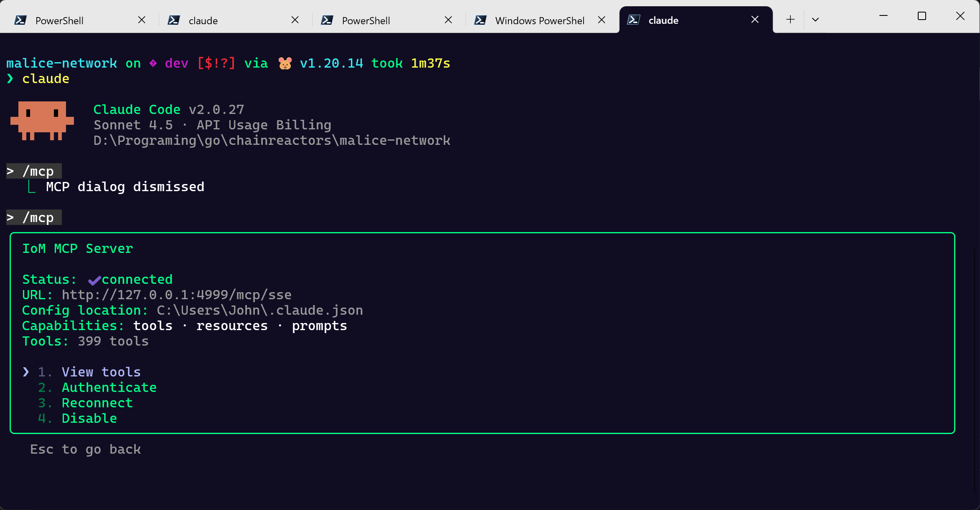980x510 pixels.
Task: Maximize the terminal window
Action: click(922, 16)
